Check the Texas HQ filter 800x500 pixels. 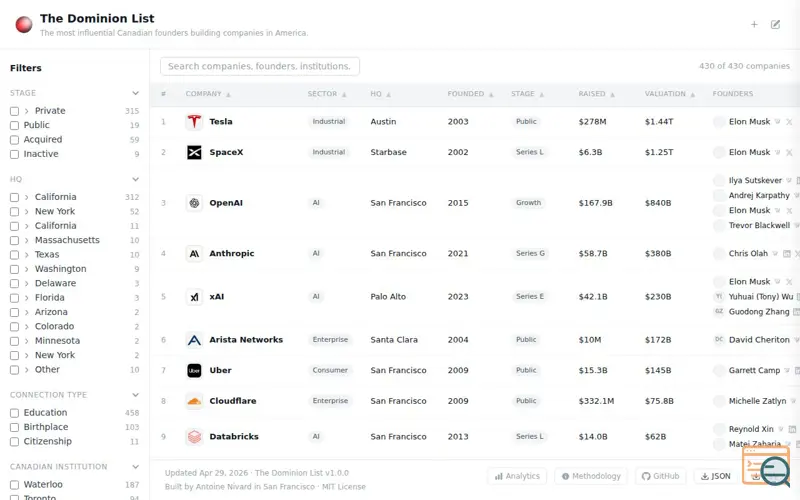pyautogui.click(x=14, y=255)
